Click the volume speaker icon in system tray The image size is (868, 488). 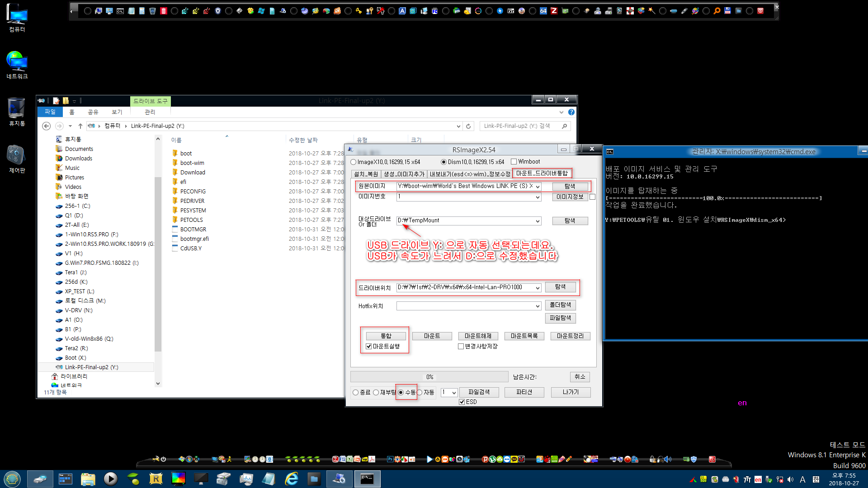(x=791, y=479)
